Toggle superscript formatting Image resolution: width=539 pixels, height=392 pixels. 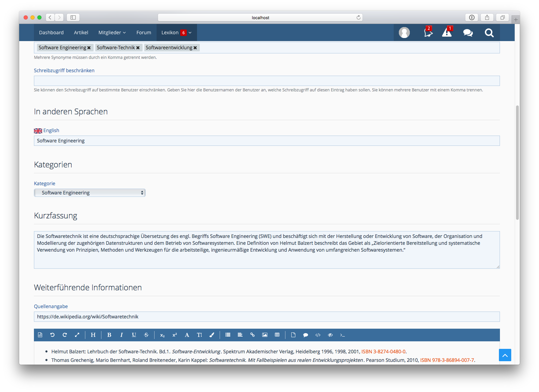pyautogui.click(x=175, y=335)
